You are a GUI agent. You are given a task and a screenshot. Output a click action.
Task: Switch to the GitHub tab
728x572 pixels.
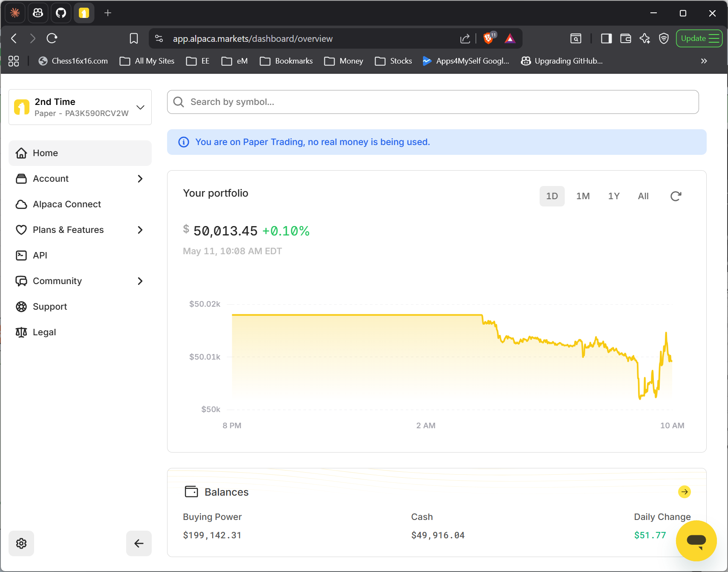pyautogui.click(x=61, y=13)
